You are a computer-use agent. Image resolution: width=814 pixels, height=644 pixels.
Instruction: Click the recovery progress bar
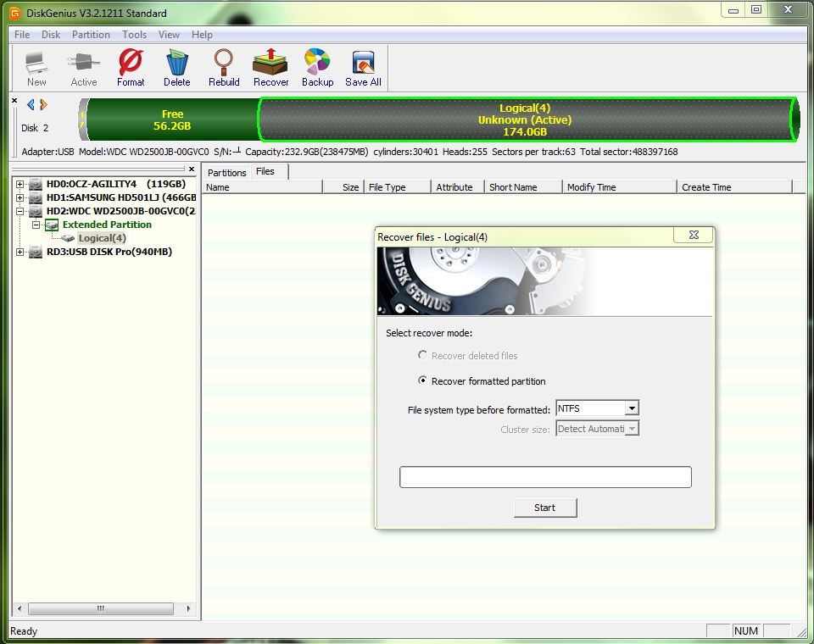545,477
